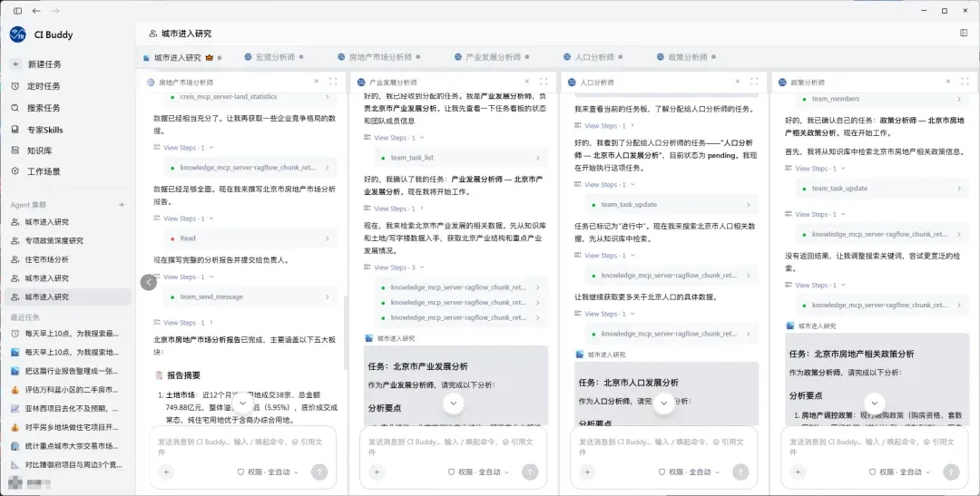Switch to 人口分析师 tab
The width and height of the screenshot is (980, 496).
pos(593,57)
